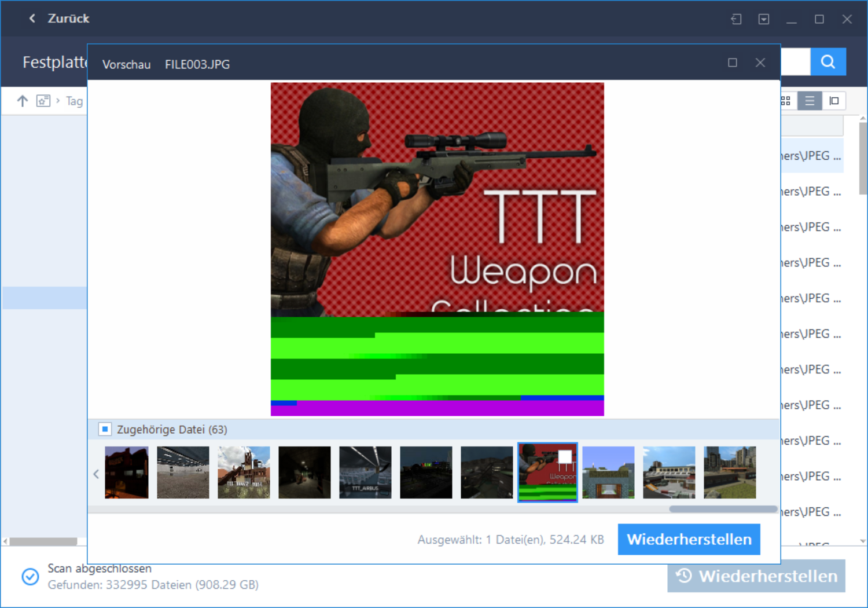Open the sign-in icon in title bar
The height and width of the screenshot is (608, 868).
736,19
